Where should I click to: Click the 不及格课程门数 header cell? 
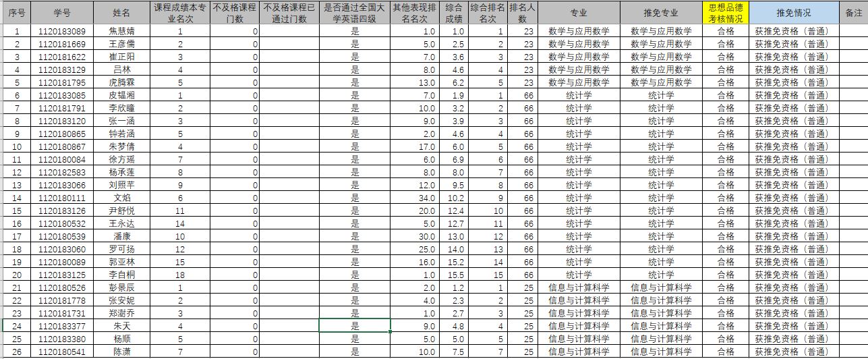pyautogui.click(x=234, y=13)
